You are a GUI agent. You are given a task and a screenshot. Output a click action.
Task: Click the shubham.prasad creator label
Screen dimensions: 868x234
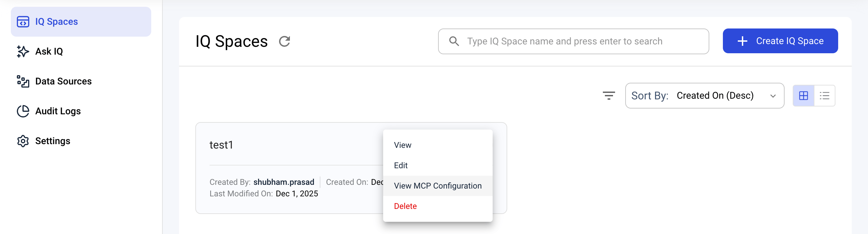click(x=284, y=182)
